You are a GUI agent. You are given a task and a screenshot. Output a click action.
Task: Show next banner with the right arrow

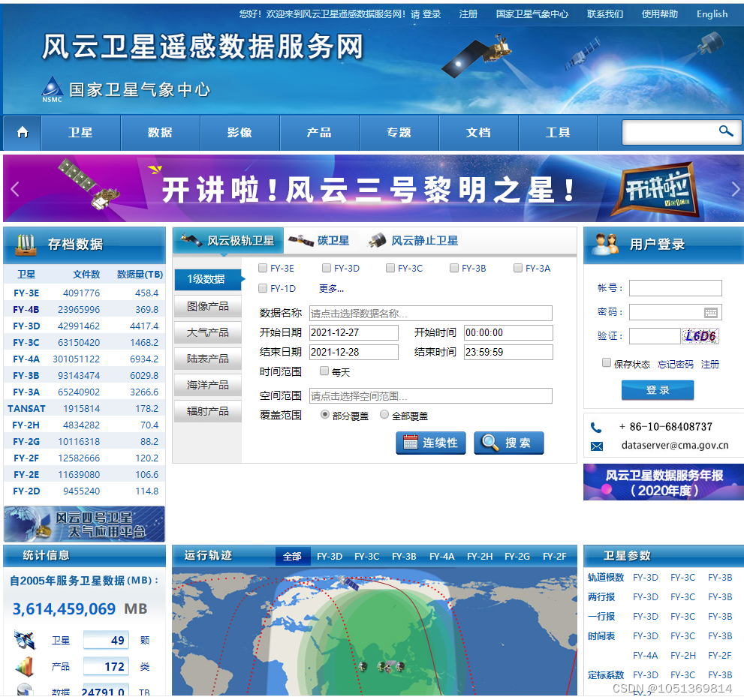pyautogui.click(x=736, y=189)
